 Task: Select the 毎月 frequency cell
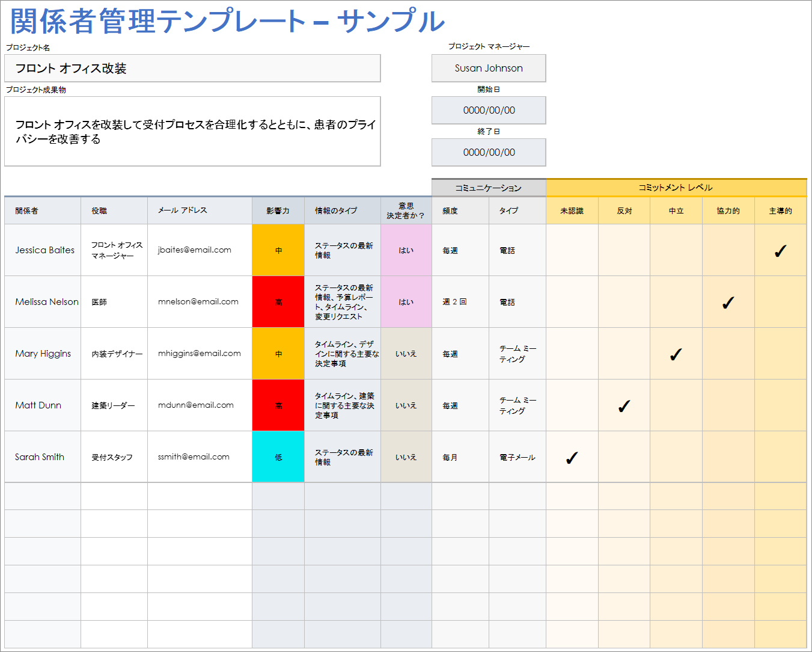click(460, 457)
